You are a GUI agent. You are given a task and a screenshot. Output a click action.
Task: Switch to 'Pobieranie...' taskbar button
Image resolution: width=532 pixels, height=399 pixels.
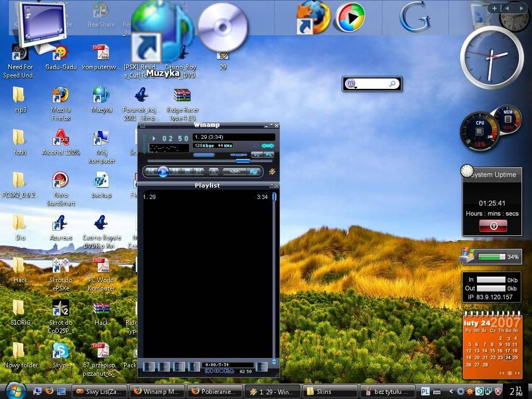[215, 392]
